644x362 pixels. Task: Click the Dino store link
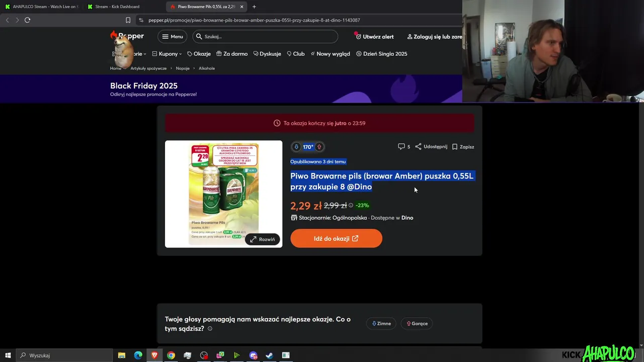(x=407, y=218)
